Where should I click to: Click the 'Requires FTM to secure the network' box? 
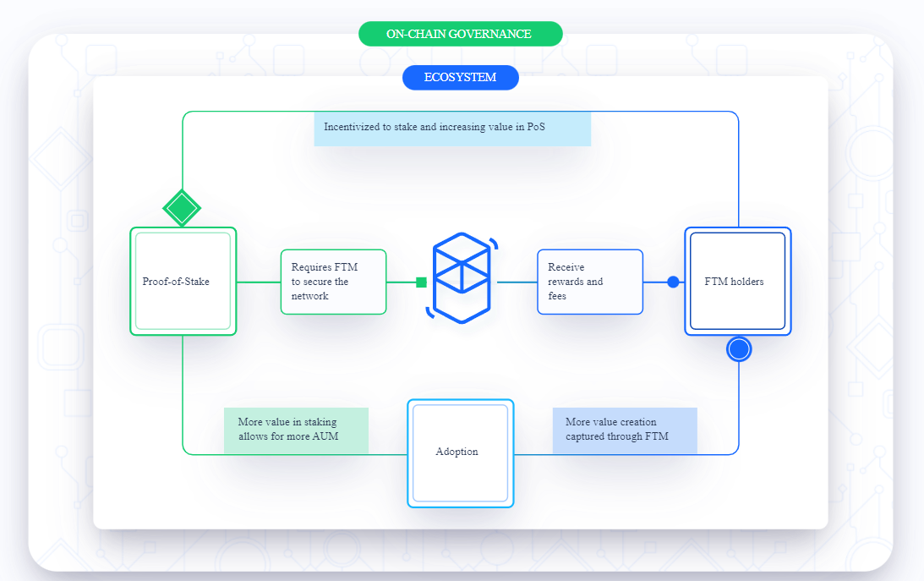click(333, 282)
